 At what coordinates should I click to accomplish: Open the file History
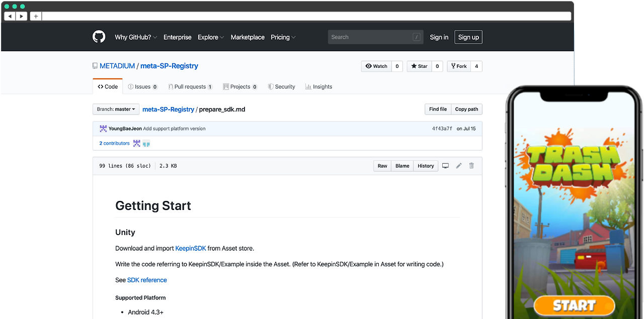point(426,166)
